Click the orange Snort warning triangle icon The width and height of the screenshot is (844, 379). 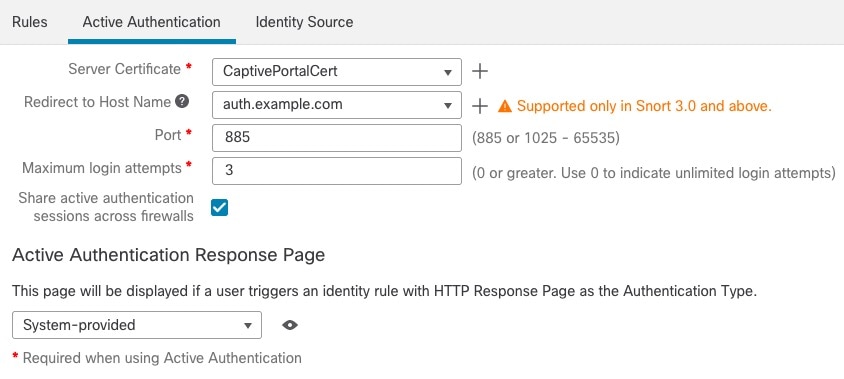click(x=504, y=106)
